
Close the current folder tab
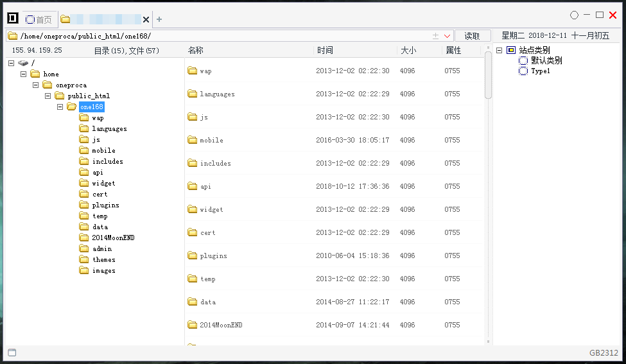[x=146, y=19]
